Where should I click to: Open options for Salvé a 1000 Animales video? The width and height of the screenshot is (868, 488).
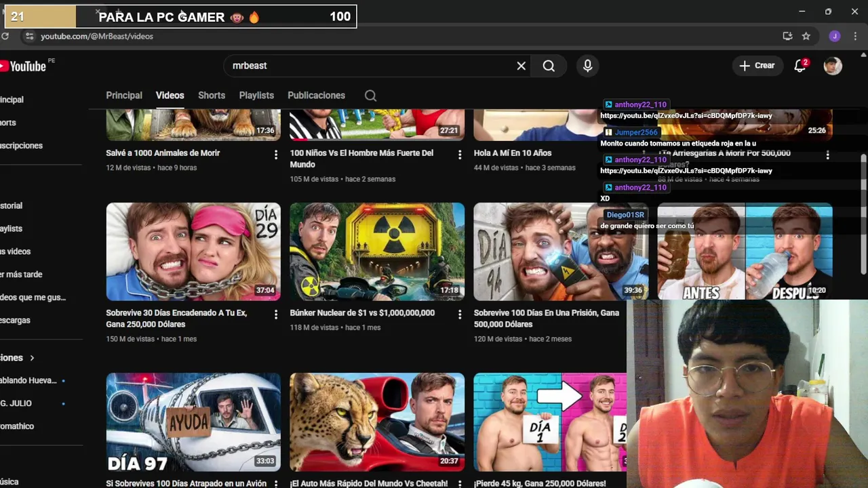(275, 155)
